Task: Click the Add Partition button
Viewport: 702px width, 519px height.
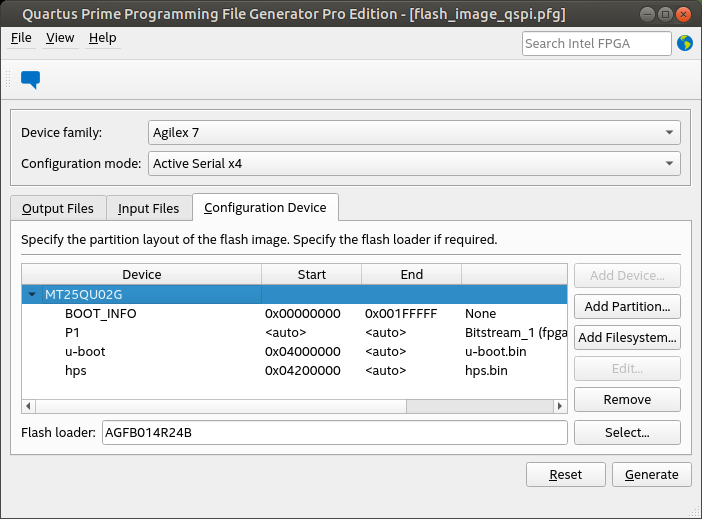Action: tap(627, 306)
